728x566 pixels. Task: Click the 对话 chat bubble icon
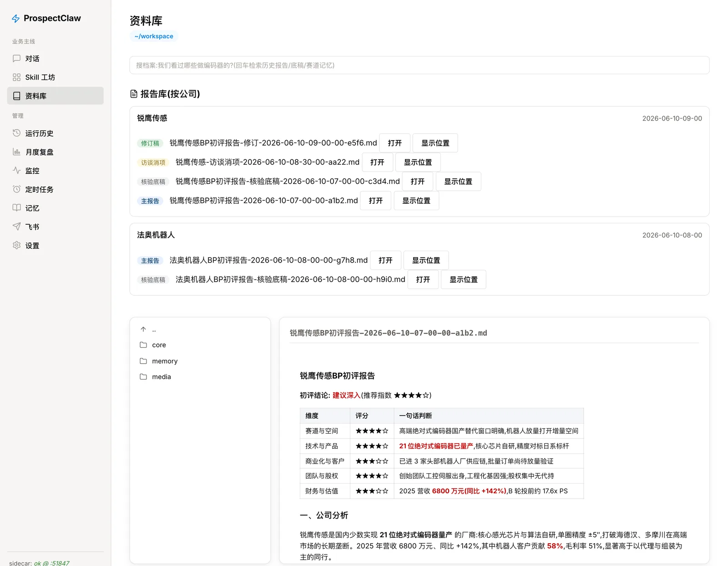(17, 58)
